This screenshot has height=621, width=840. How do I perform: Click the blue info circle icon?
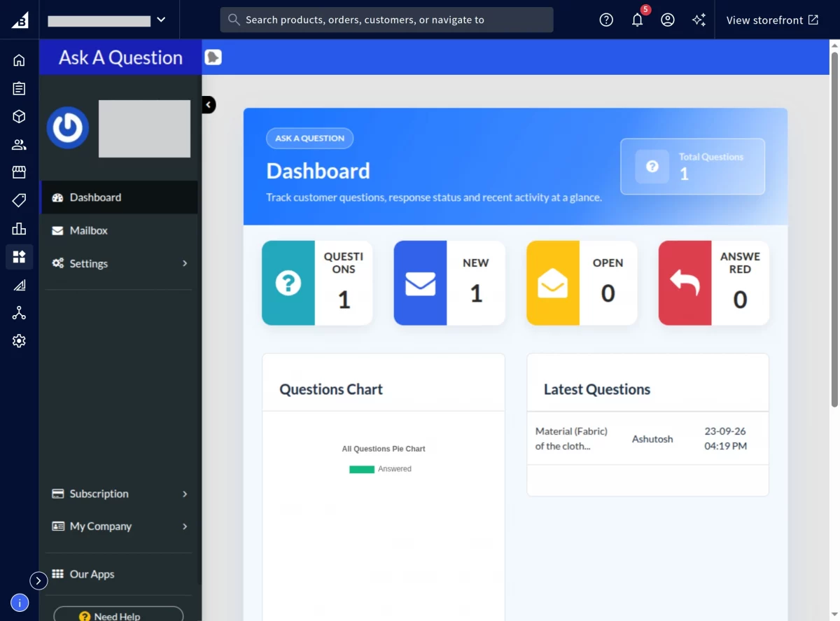[x=20, y=602]
